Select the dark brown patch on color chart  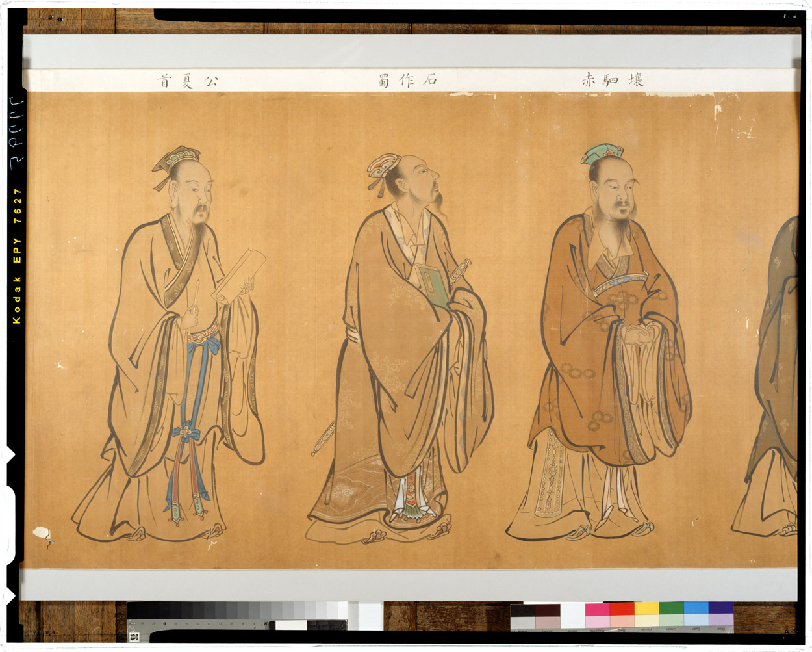coord(548,609)
